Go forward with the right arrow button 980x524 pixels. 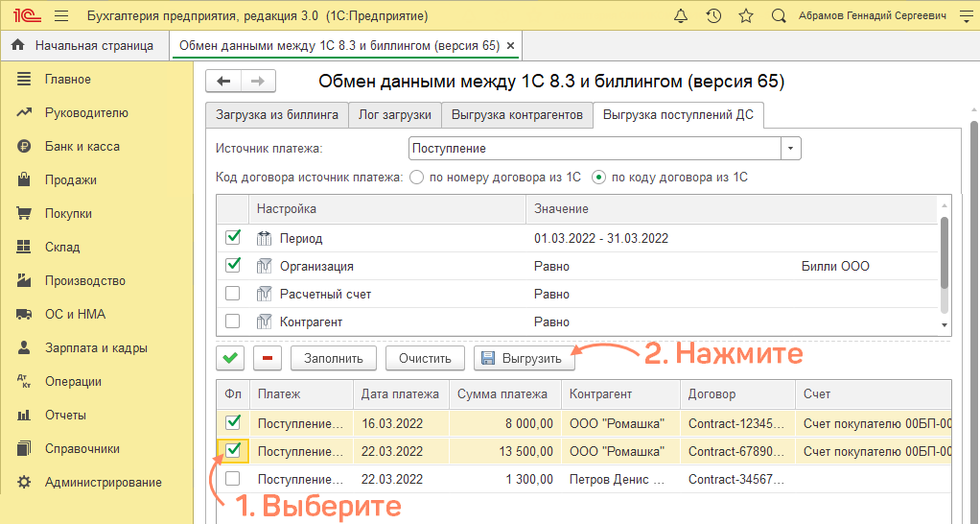(x=258, y=81)
